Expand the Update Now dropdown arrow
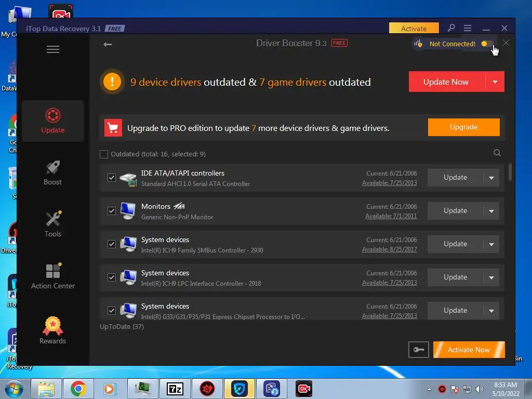This screenshot has height=399, width=532. [x=495, y=82]
